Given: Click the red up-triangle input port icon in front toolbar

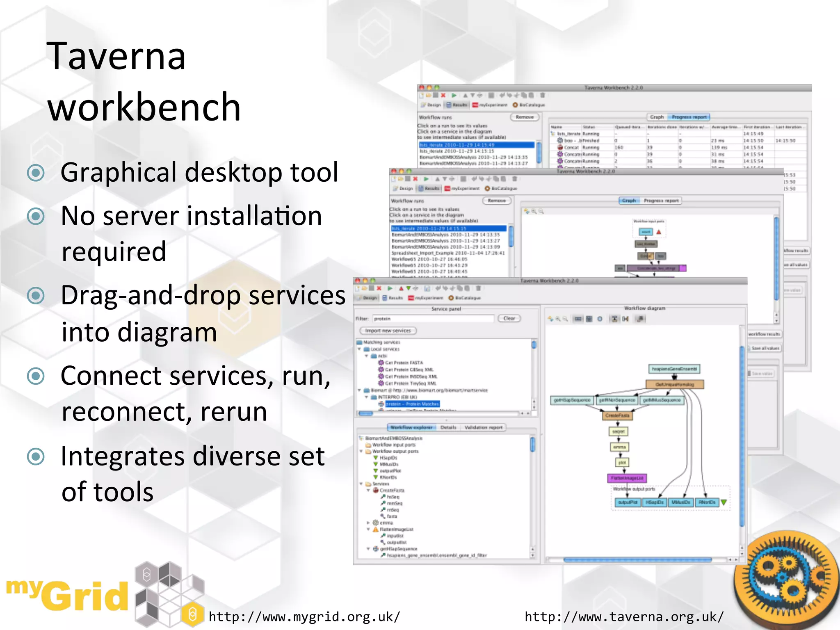Looking at the screenshot, I should coord(401,288).
